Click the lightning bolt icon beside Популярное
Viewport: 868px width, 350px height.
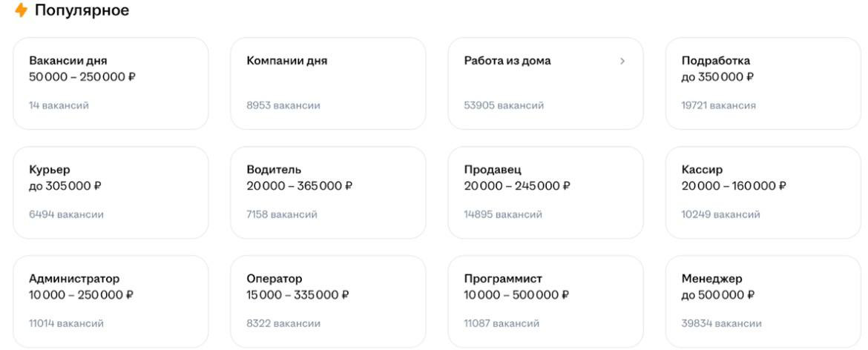click(x=21, y=11)
